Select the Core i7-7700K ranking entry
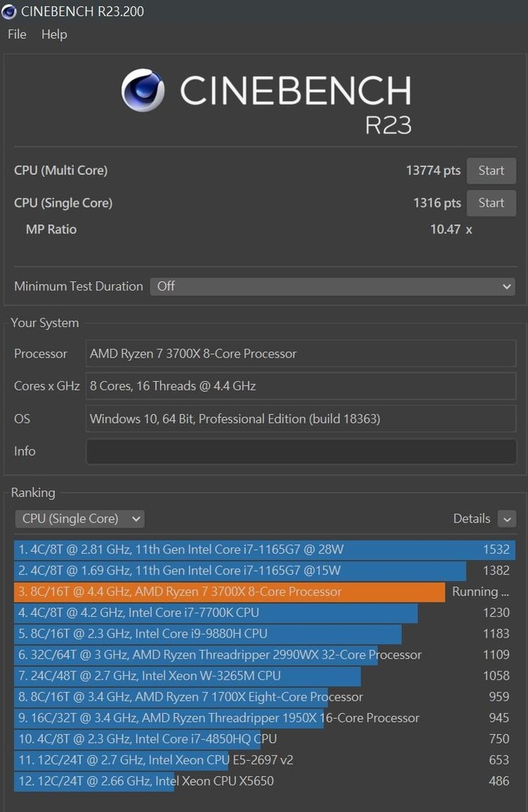The height and width of the screenshot is (812, 528). coord(265,613)
